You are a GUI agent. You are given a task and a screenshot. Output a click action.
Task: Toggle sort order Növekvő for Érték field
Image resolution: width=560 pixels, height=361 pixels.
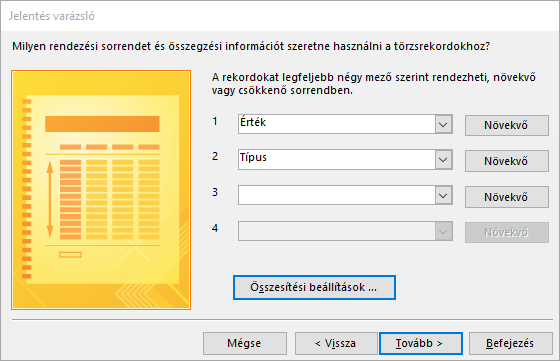(x=506, y=125)
